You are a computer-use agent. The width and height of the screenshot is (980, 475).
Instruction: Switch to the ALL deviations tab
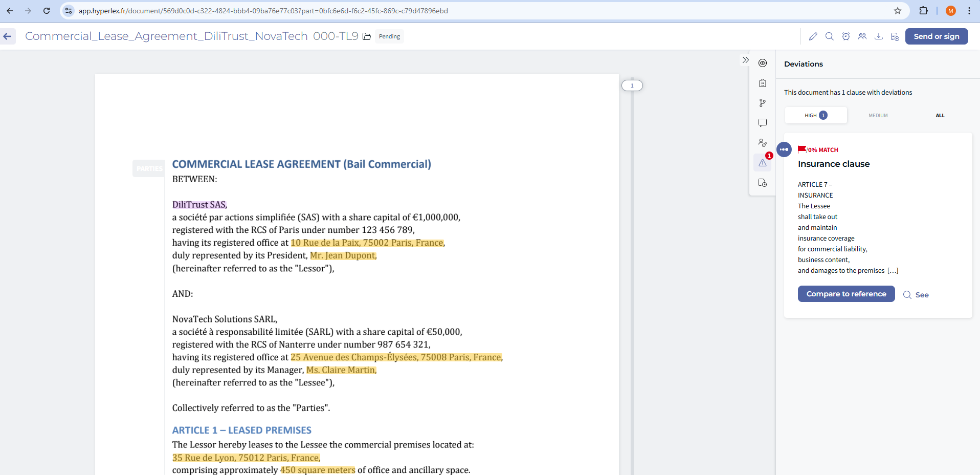pyautogui.click(x=940, y=115)
